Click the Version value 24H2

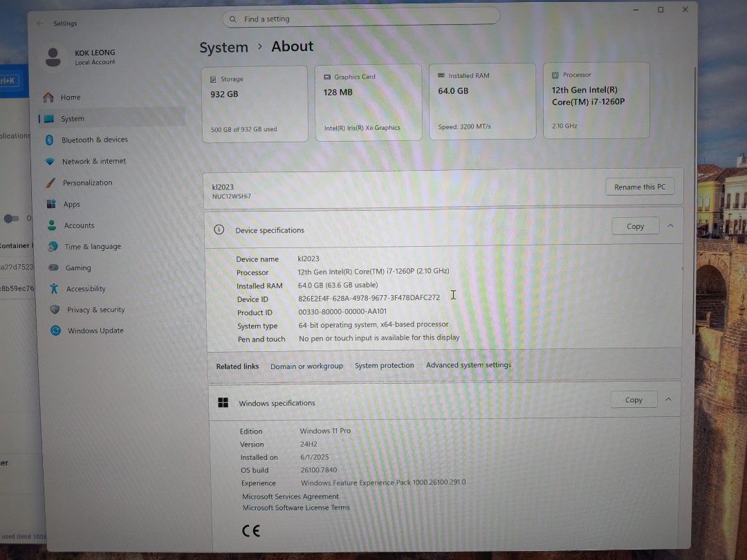(308, 445)
